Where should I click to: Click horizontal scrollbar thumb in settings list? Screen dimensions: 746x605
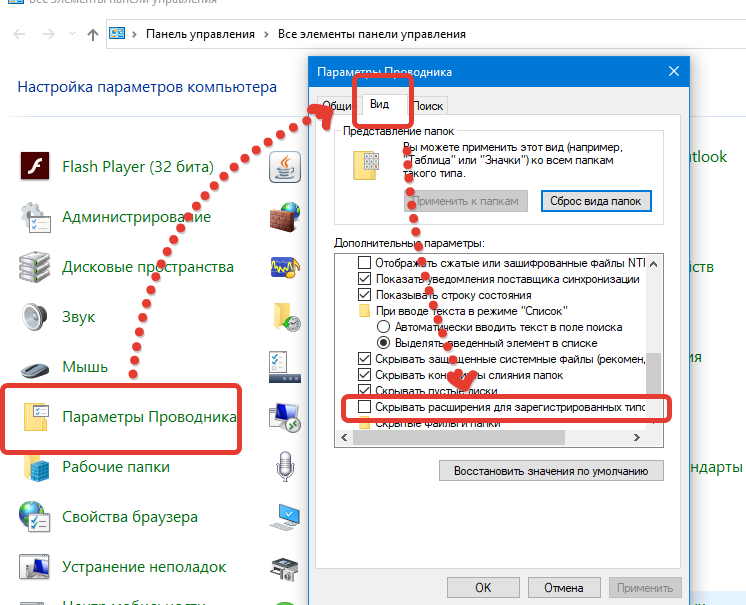point(459,438)
